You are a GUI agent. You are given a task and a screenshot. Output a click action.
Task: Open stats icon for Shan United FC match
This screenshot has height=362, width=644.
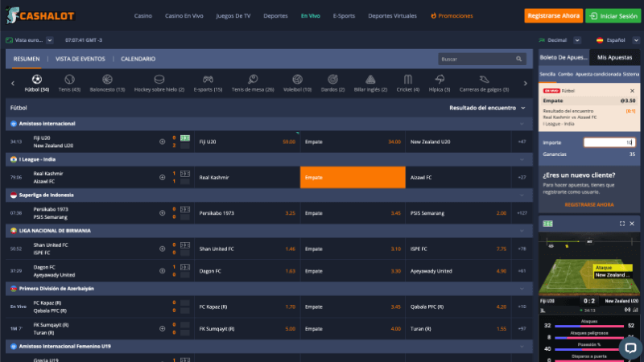point(163,249)
